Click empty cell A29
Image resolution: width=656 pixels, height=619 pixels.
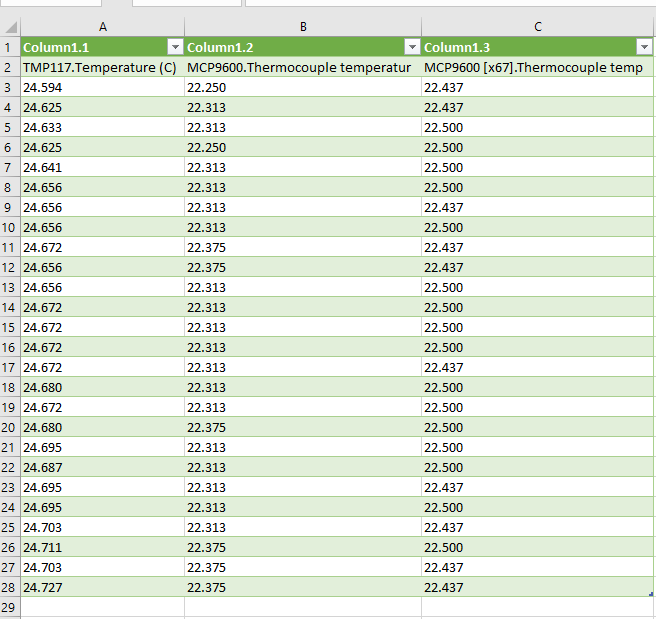pos(102,607)
